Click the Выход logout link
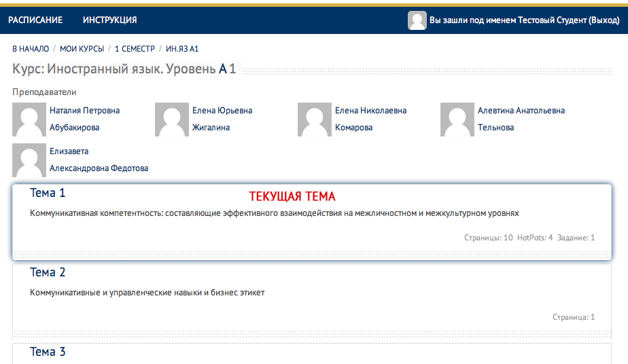The image size is (628, 364). point(604,20)
